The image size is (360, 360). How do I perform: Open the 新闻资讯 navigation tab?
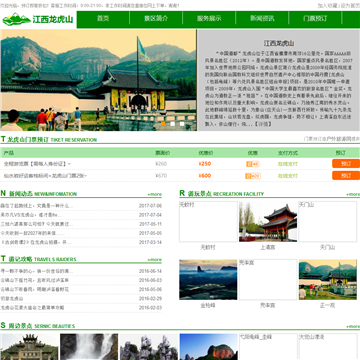coord(262,18)
